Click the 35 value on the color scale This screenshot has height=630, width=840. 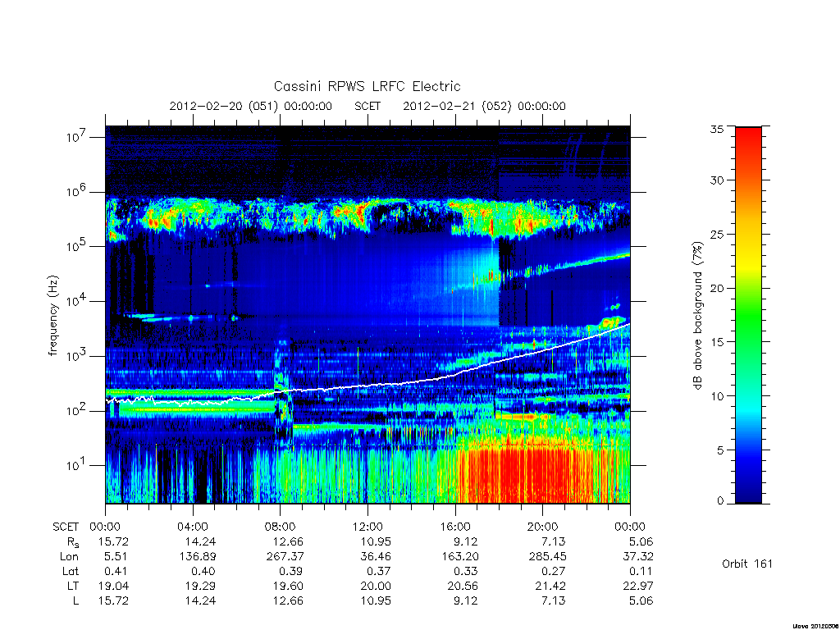[716, 129]
